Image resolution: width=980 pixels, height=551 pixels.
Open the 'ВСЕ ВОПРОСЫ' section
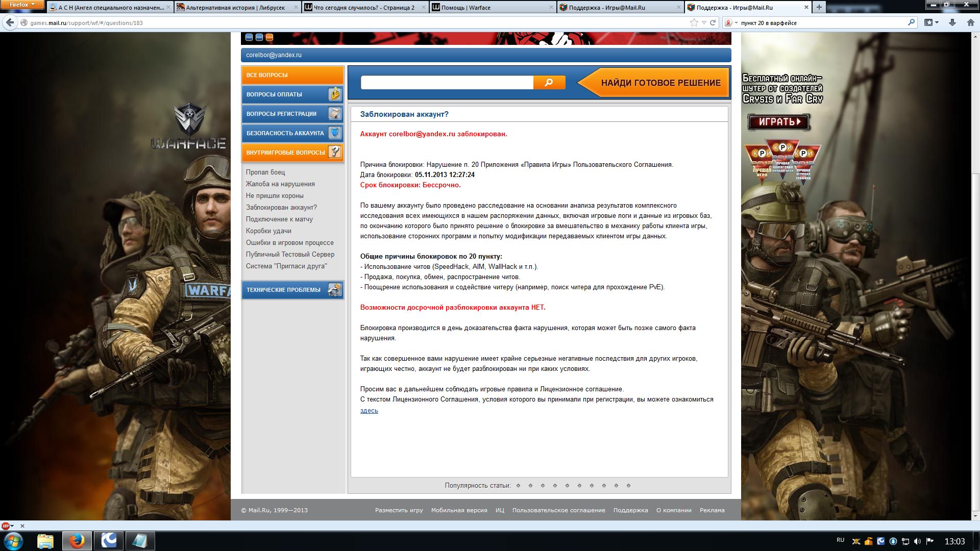pyautogui.click(x=292, y=75)
